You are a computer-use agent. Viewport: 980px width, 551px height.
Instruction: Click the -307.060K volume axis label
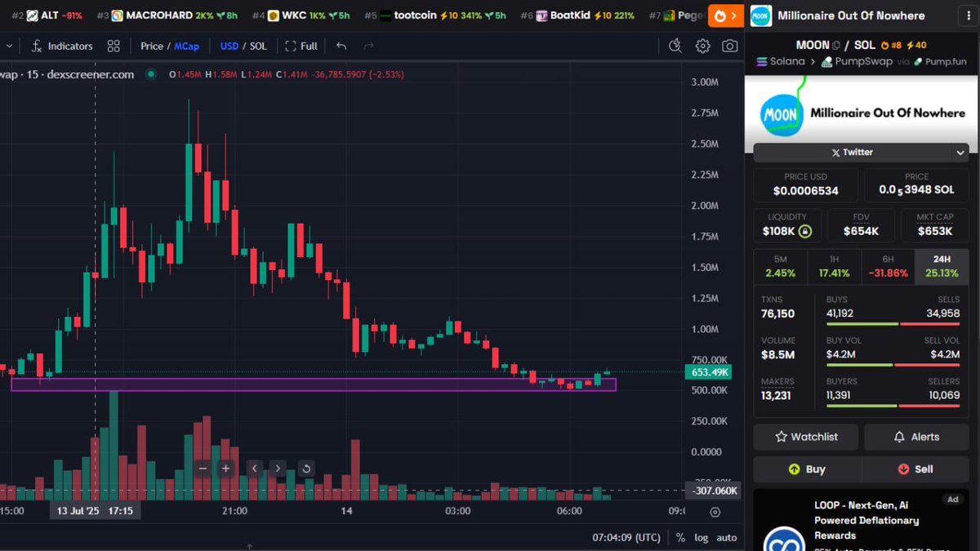[x=714, y=491]
